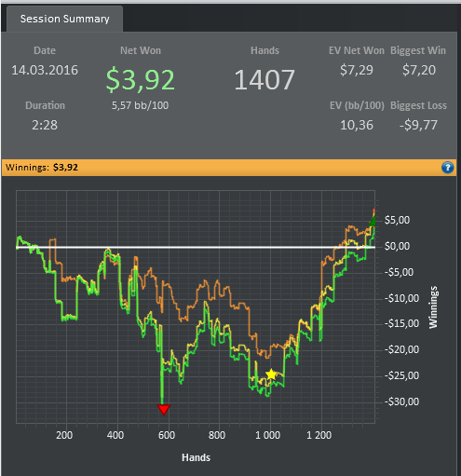The height and width of the screenshot is (476, 461).
Task: Click the Biggest Win heading label
Action: click(418, 50)
